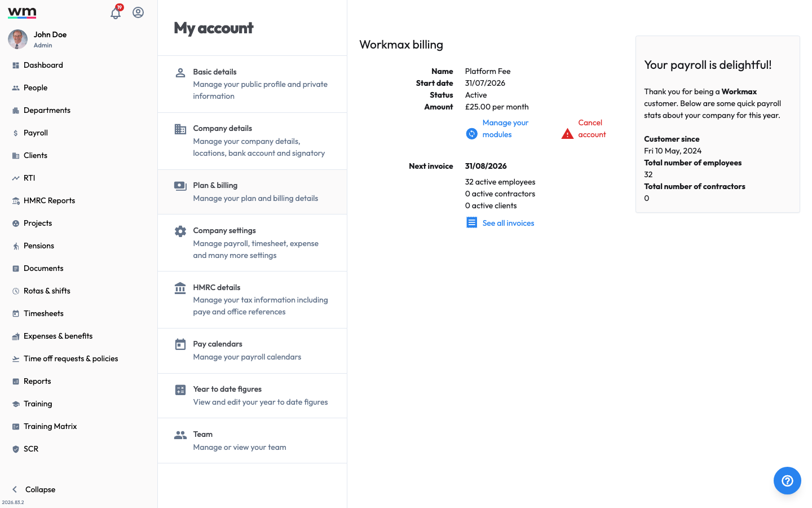This screenshot has height=508, width=812.
Task: Click the Time off requests plane icon
Action: [x=16, y=359]
